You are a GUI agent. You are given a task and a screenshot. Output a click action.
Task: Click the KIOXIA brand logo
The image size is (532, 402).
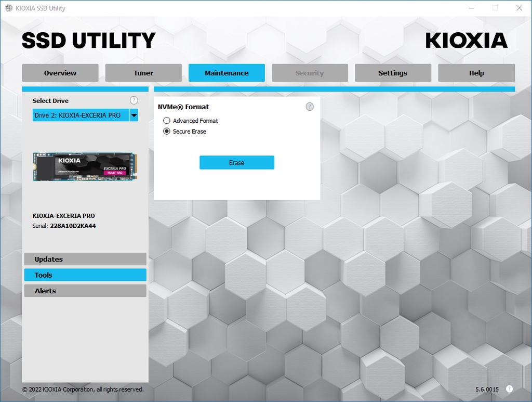pos(466,41)
